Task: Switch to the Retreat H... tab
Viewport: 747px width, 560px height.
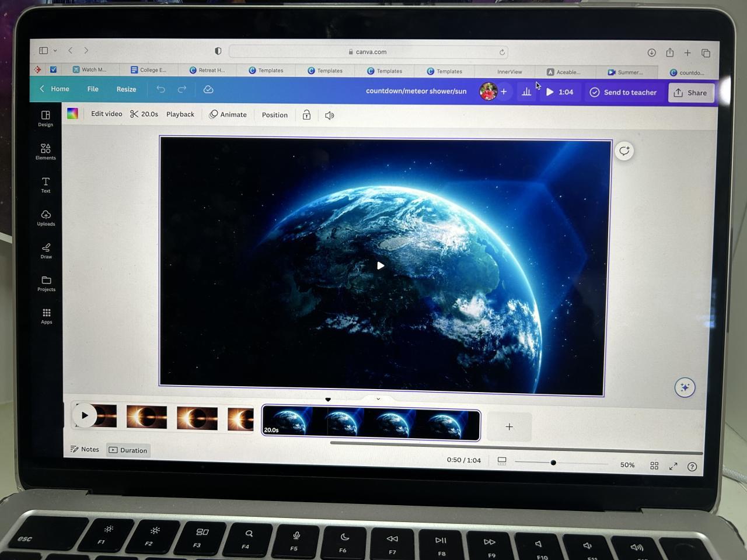Action: pos(208,70)
